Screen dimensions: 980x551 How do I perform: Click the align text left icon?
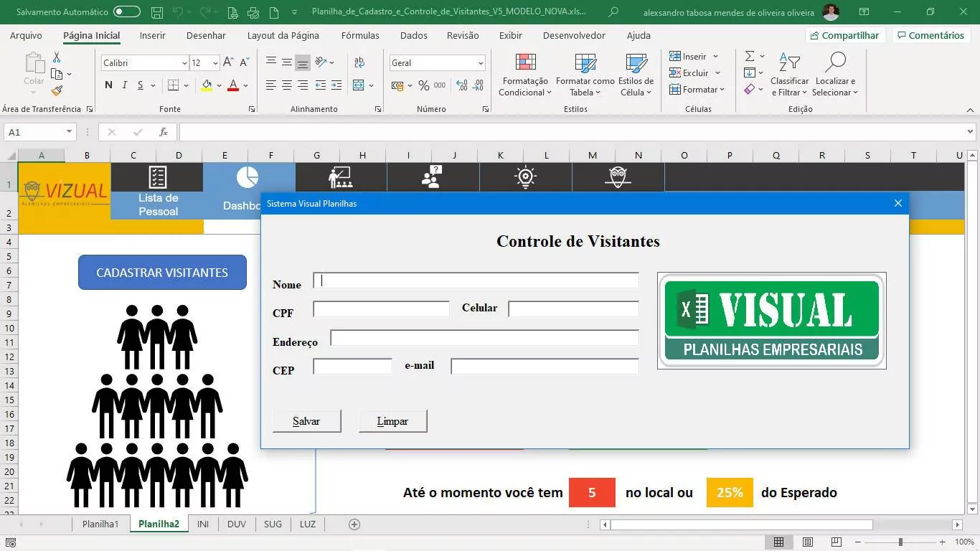click(x=270, y=85)
